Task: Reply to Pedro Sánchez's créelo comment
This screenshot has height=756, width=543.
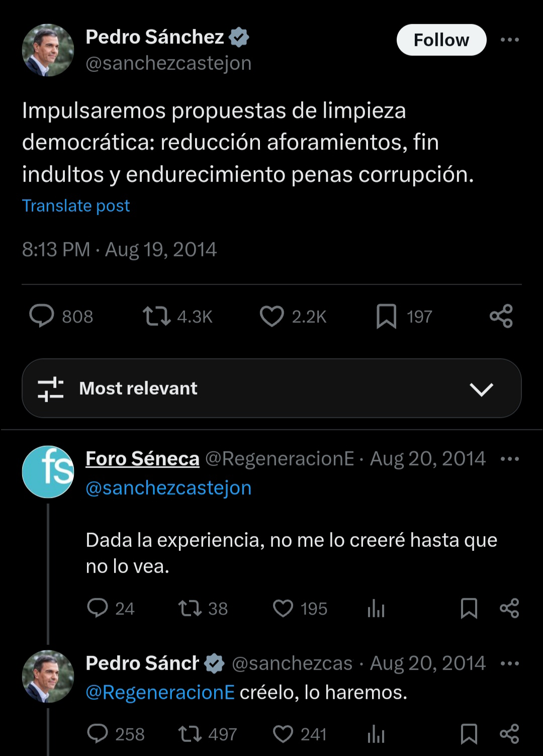Action: click(98, 734)
